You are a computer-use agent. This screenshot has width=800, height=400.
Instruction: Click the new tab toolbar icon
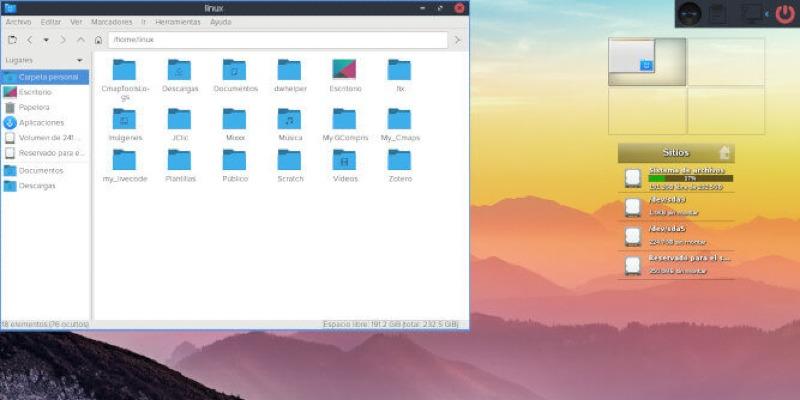[12, 40]
